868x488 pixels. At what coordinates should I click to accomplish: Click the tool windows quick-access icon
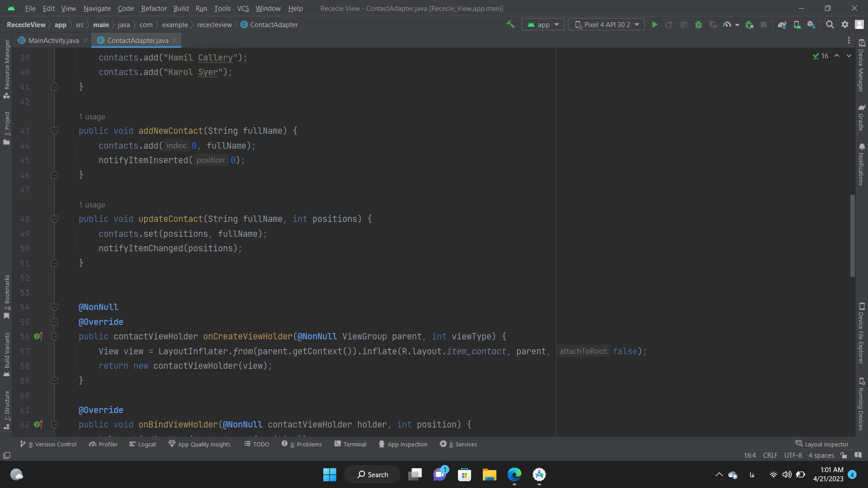click(7, 455)
